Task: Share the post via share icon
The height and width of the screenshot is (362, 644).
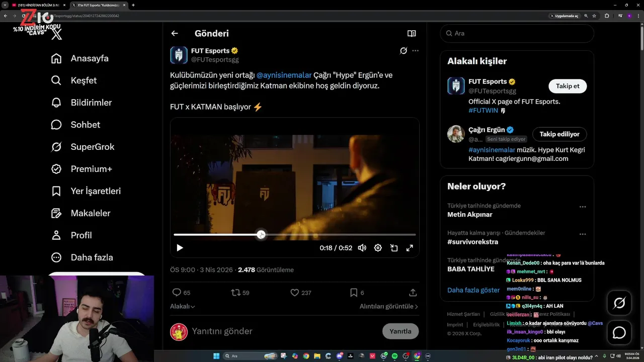Action: (413, 292)
